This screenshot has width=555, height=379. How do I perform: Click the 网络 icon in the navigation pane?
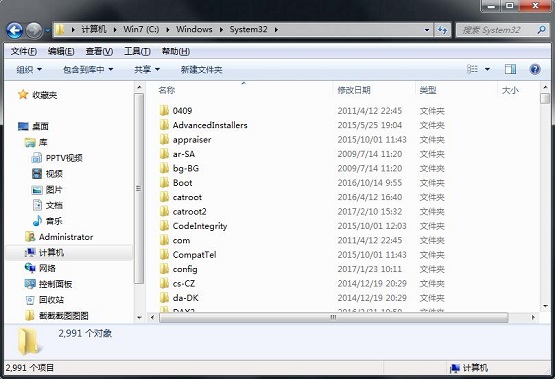(x=30, y=268)
